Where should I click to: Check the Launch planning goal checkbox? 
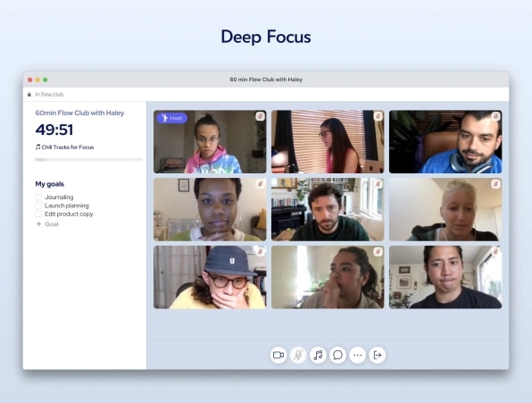38,206
